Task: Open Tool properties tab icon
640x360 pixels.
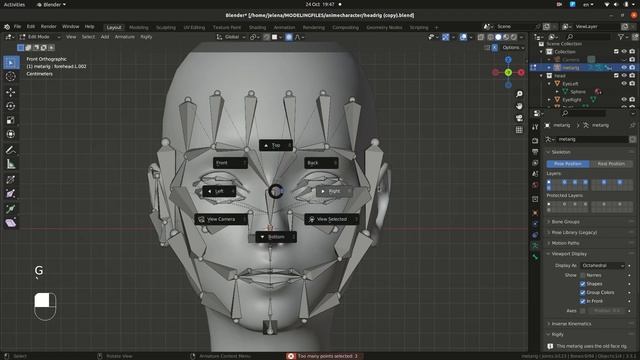Action: [x=535, y=127]
